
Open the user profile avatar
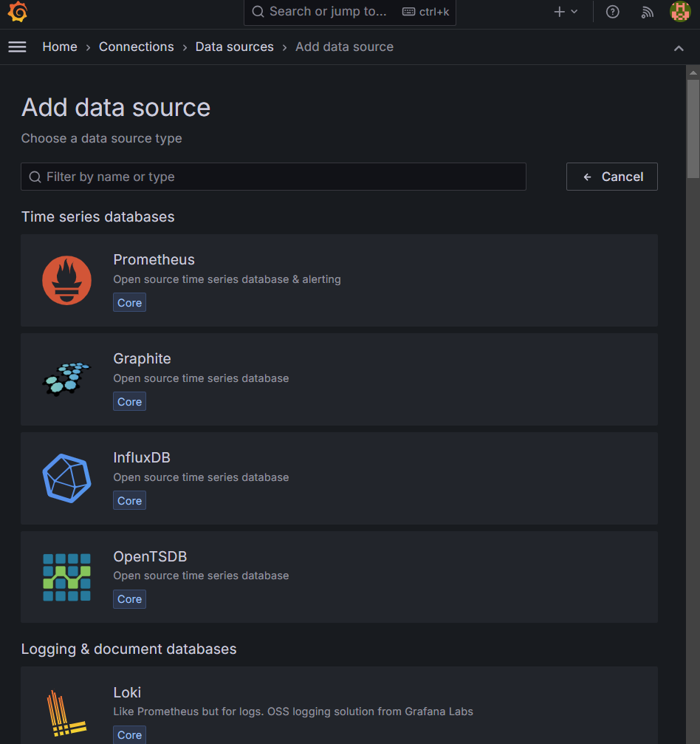coord(679,12)
